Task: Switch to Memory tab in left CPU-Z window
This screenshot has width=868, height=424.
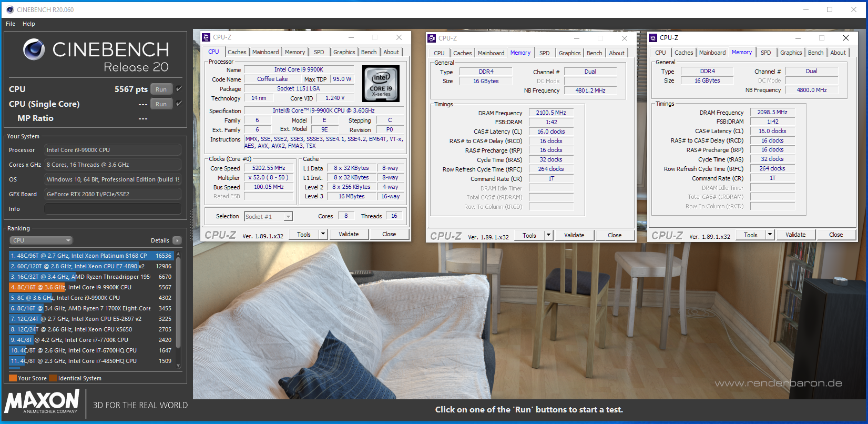Action: point(295,52)
